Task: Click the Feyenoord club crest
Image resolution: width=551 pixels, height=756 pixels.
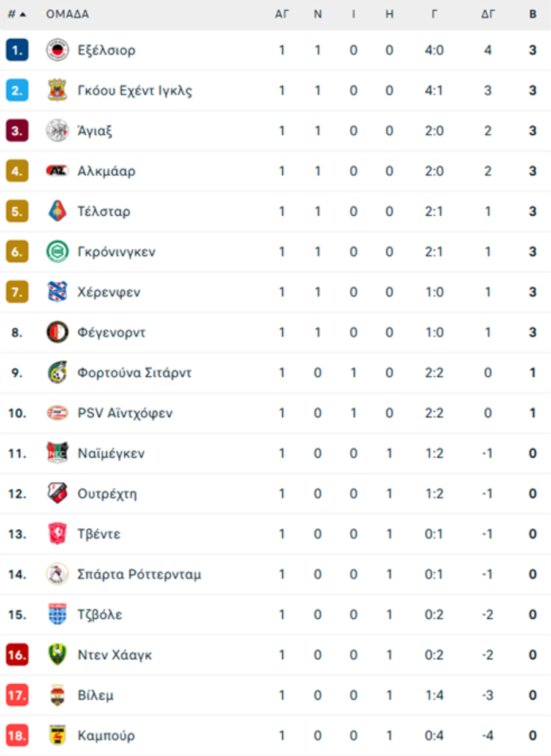Action: [x=58, y=332]
